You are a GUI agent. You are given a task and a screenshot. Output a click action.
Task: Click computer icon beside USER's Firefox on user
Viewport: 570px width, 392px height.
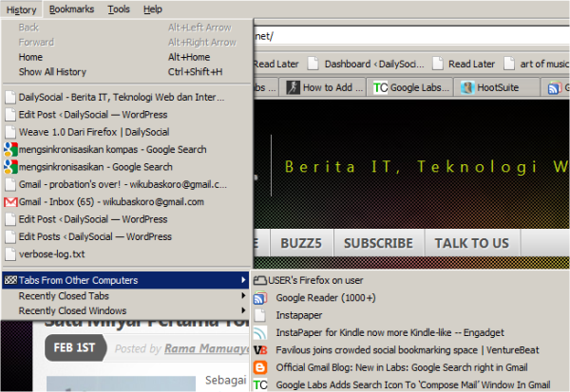(x=260, y=280)
